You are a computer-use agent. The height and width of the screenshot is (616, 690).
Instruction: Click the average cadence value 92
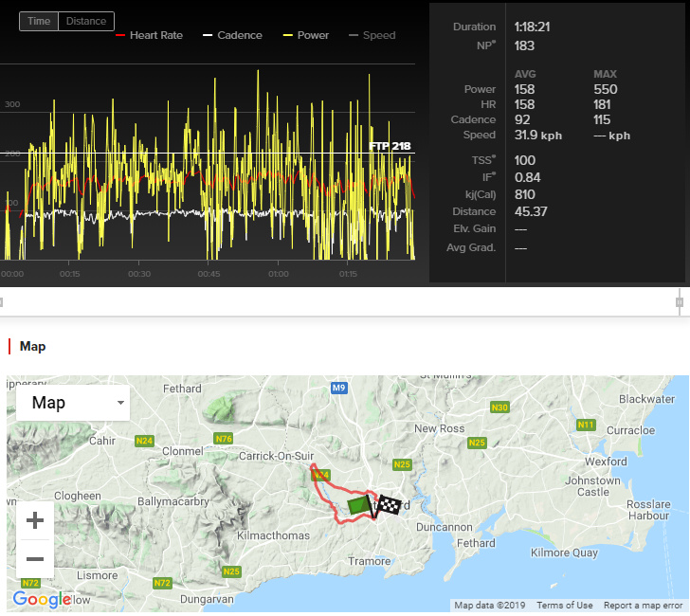tap(522, 119)
